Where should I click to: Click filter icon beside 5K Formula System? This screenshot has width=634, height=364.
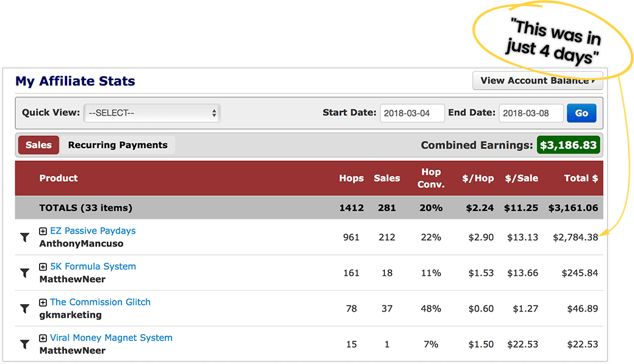click(24, 273)
